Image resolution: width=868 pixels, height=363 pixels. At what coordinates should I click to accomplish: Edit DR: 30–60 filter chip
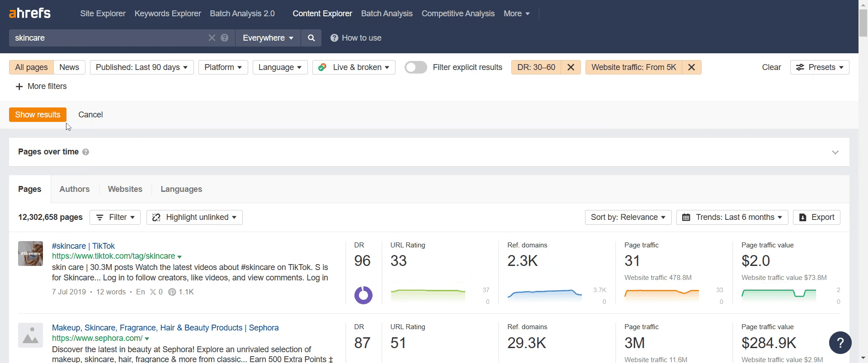pyautogui.click(x=536, y=67)
